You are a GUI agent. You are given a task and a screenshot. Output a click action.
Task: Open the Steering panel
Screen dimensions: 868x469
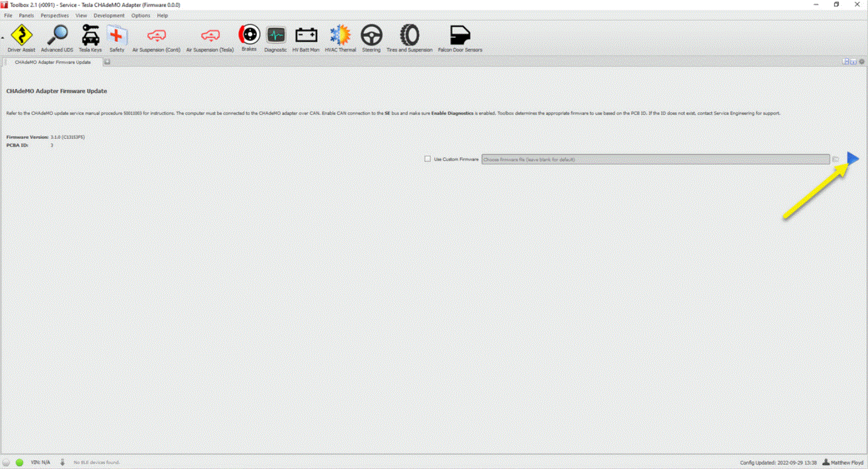coord(371,39)
